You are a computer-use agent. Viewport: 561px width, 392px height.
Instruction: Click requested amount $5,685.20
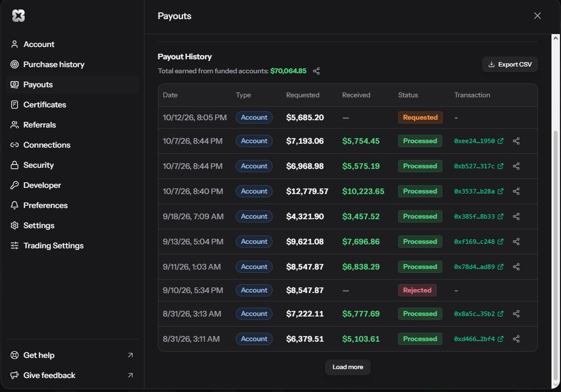[305, 117]
